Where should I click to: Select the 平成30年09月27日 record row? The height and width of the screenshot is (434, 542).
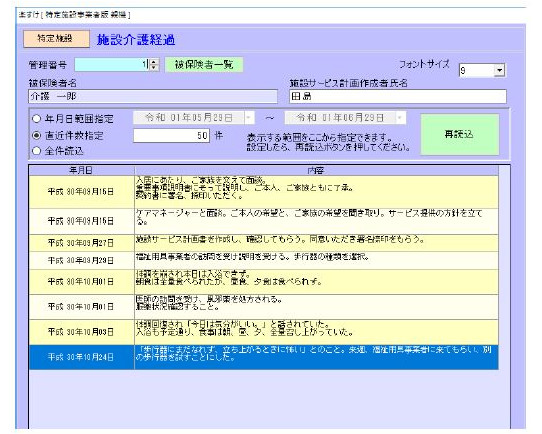coord(264,243)
